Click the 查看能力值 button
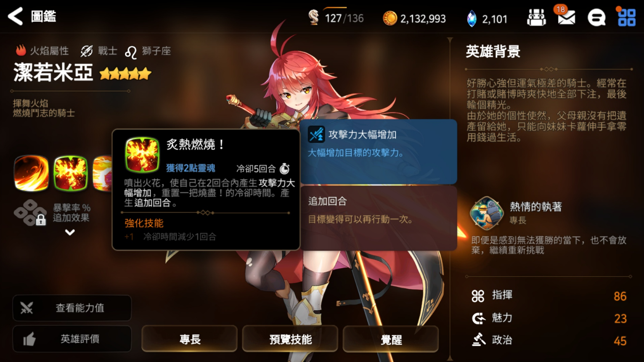Image resolution: width=644 pixels, height=362 pixels. click(x=72, y=308)
